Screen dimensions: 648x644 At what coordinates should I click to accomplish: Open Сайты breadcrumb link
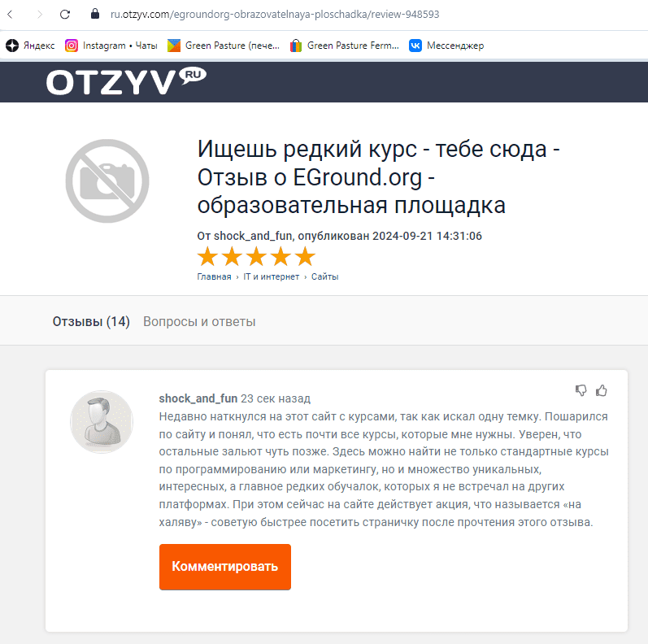tap(325, 277)
